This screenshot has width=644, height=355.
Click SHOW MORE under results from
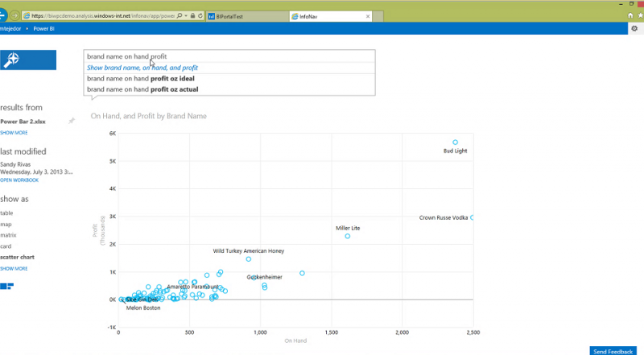click(14, 133)
